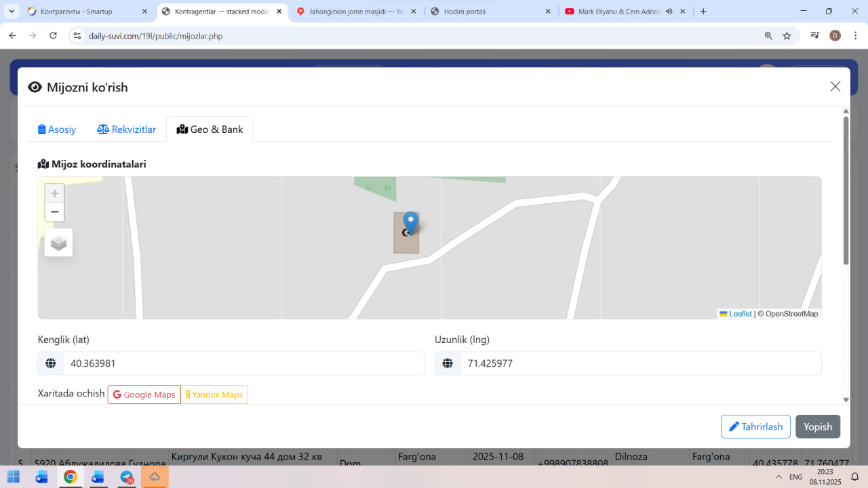Zoom in on the customer map
This screenshot has height=488, width=868.
pos(55,193)
